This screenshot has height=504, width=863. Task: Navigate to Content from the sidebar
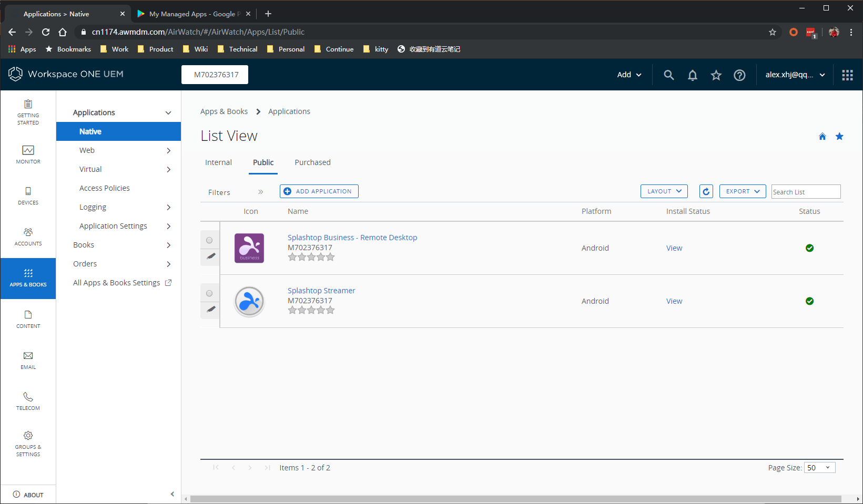(27, 319)
